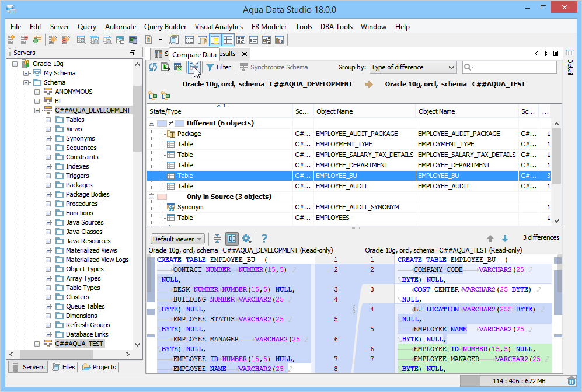Open the dropdown arrow beside the script icon
The width and height of the screenshot is (582, 392).
(161, 40)
